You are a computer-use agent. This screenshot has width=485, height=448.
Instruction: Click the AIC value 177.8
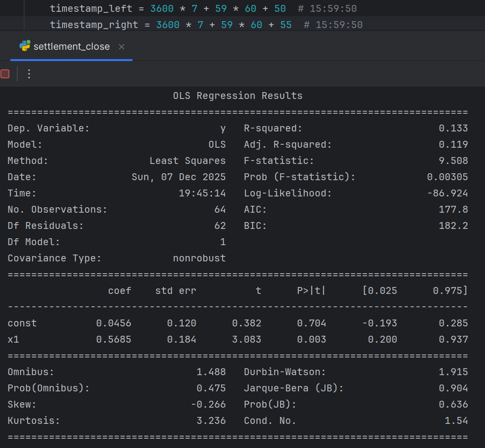[x=453, y=209]
